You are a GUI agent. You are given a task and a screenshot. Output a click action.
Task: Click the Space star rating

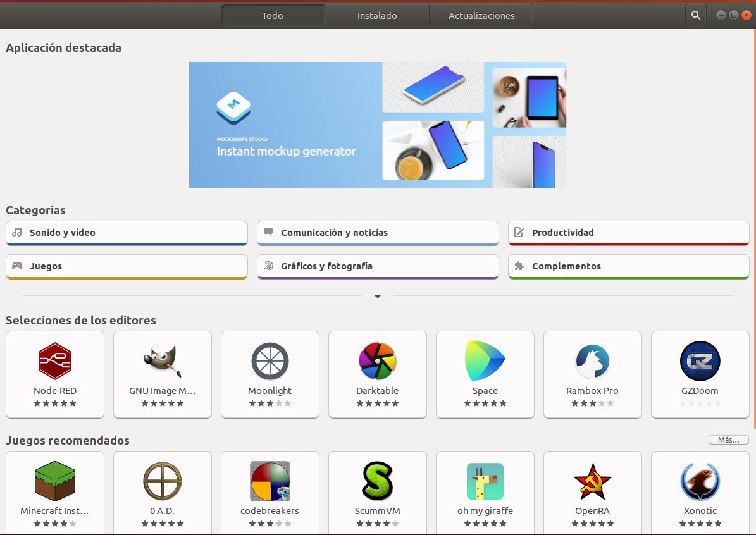(485, 403)
